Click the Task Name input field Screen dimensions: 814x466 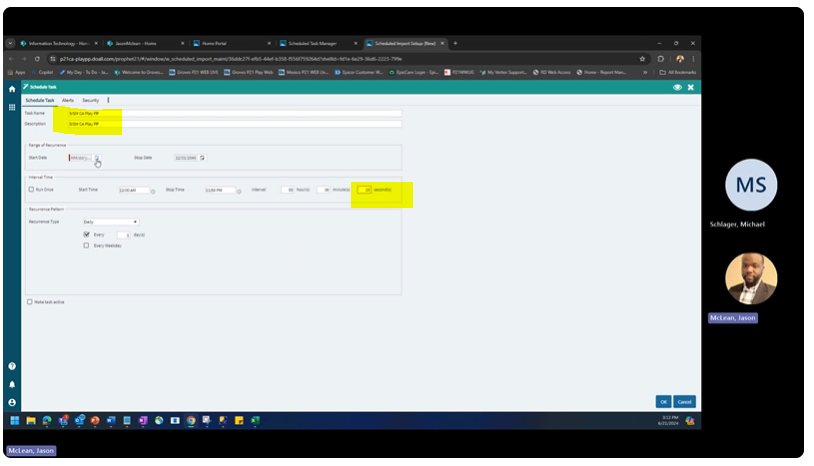230,113
